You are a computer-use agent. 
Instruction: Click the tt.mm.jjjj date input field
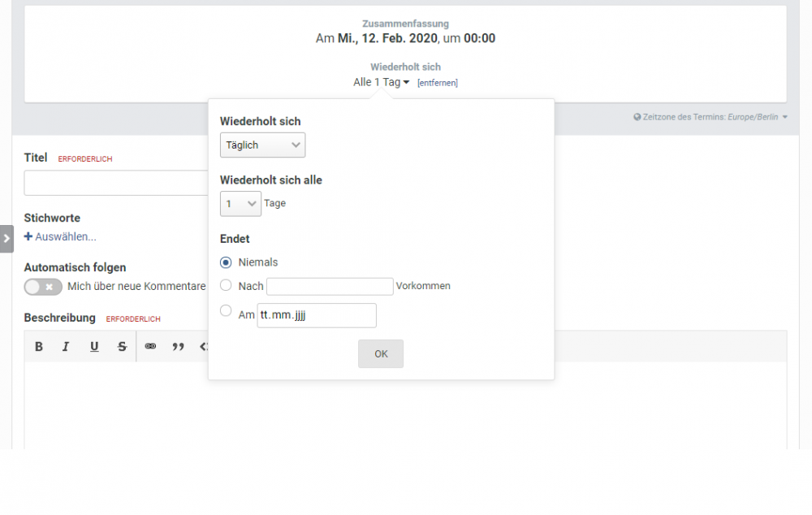point(316,315)
